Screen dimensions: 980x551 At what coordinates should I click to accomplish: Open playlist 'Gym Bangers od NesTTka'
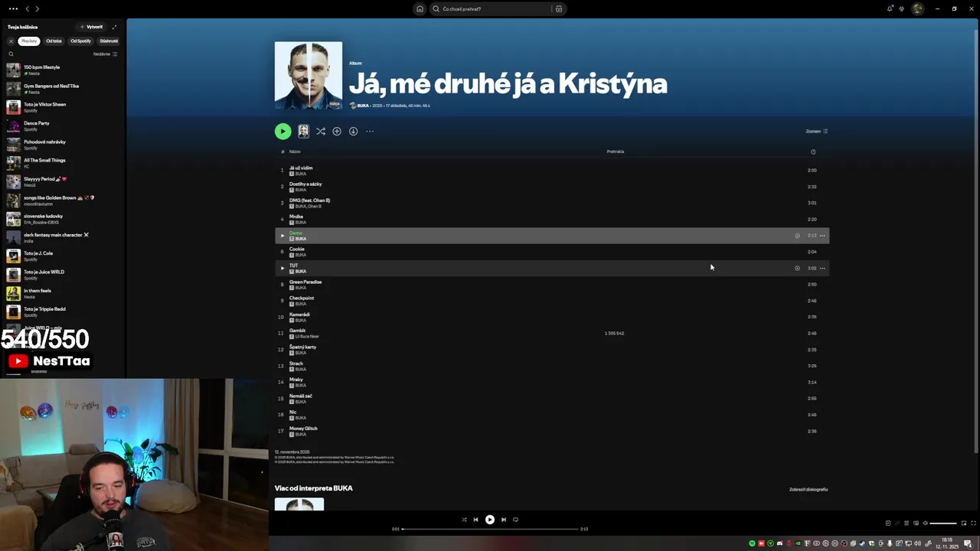click(63, 89)
